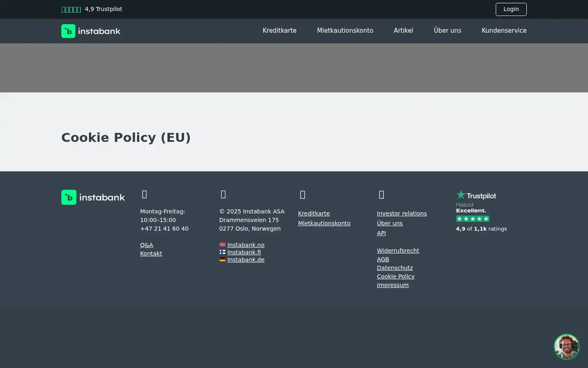
Task: Click the Instabank logo in header
Action: pos(91,31)
